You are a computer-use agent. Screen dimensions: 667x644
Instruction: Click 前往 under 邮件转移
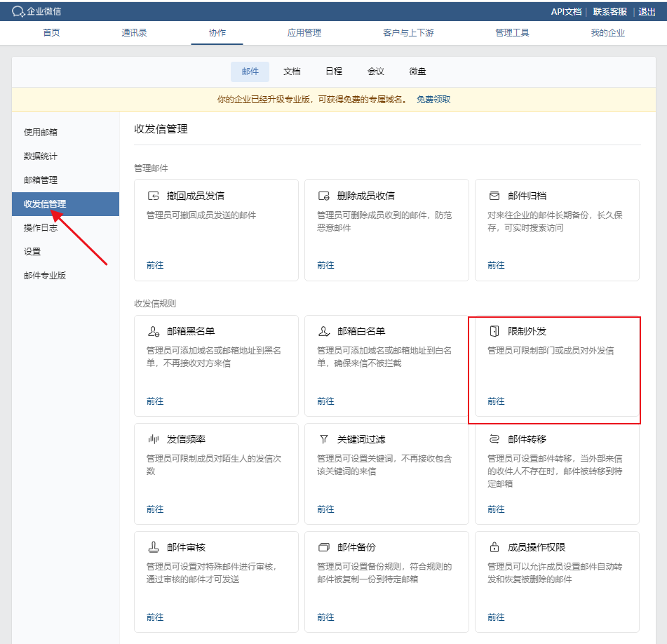coord(496,509)
